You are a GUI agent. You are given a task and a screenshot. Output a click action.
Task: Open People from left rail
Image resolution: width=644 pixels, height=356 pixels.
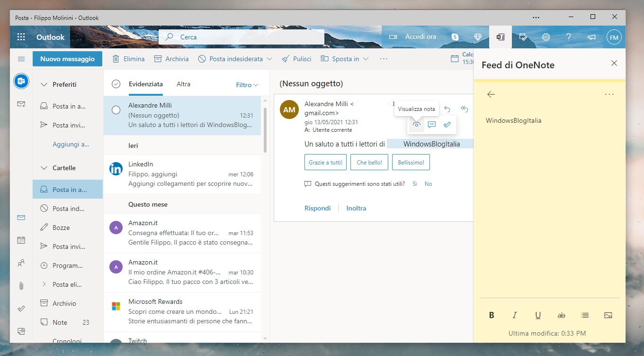(x=21, y=263)
